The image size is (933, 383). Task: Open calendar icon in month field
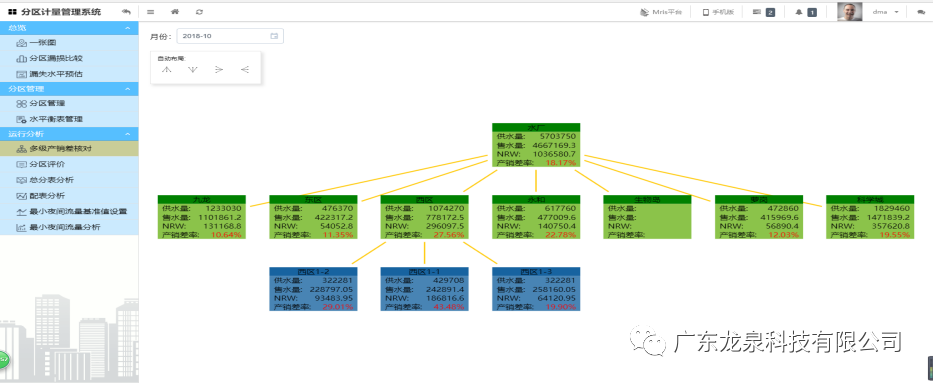274,36
